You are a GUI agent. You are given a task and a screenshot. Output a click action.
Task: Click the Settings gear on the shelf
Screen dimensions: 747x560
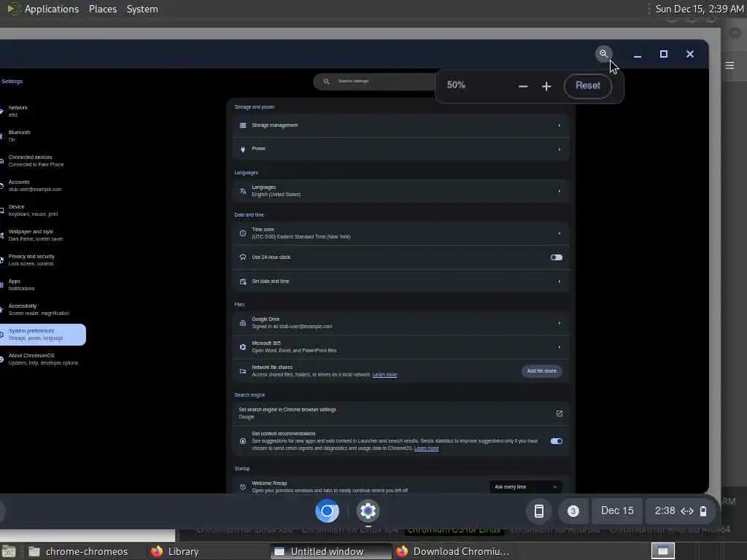(x=368, y=511)
